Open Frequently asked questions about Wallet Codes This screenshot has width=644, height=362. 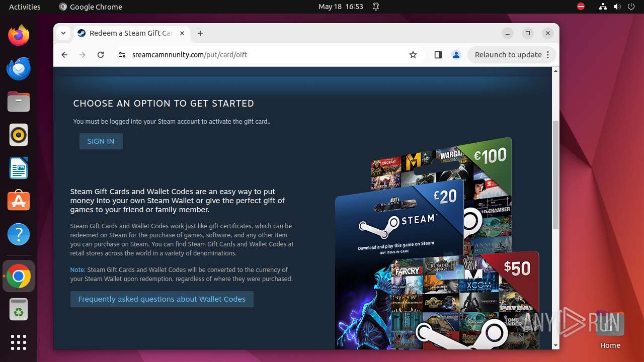click(x=162, y=299)
